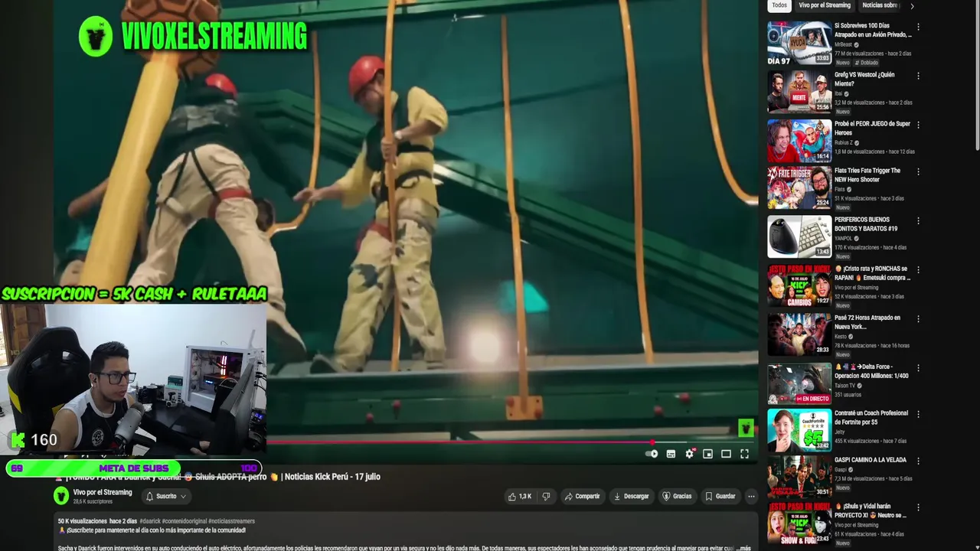Open GASPI CAMINO A LA VELADA video title
This screenshot has height=551, width=980.
pyautogui.click(x=871, y=460)
